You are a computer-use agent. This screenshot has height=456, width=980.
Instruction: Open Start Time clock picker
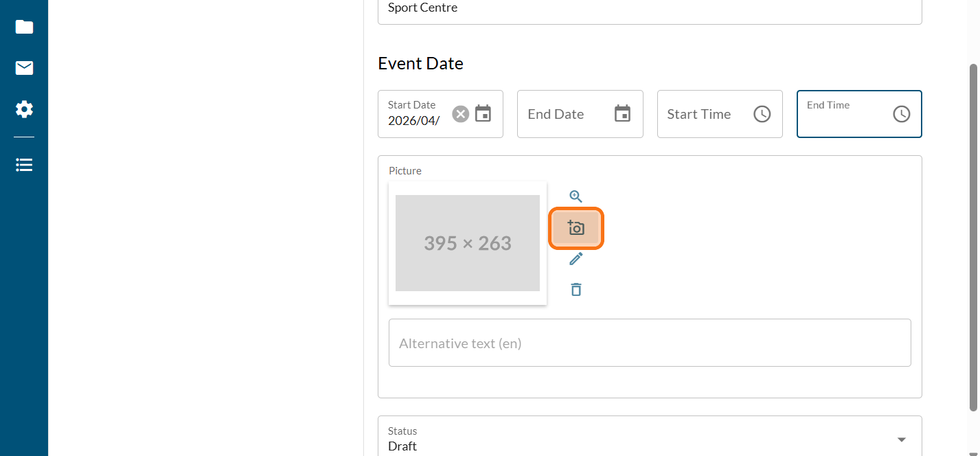coord(762,114)
